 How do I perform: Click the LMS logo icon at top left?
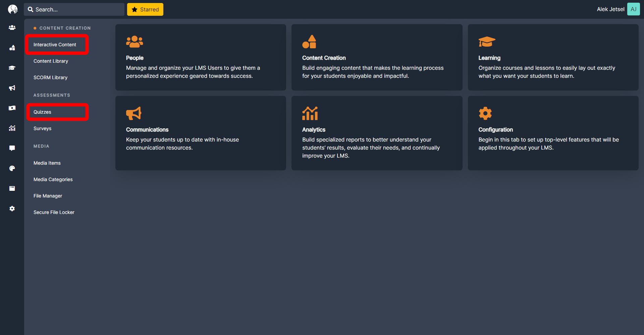click(x=13, y=9)
